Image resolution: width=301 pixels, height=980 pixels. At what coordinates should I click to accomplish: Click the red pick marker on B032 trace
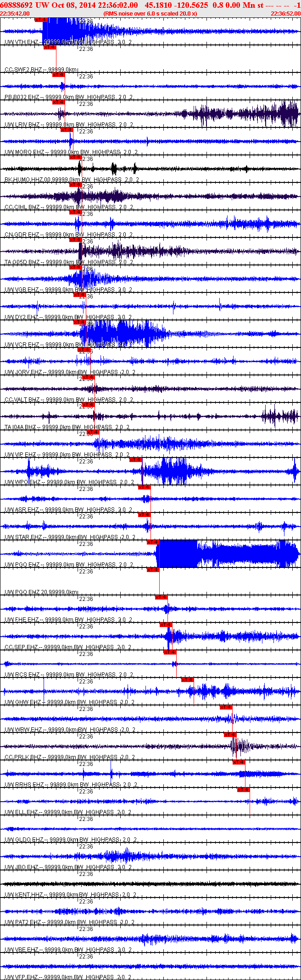[59, 75]
